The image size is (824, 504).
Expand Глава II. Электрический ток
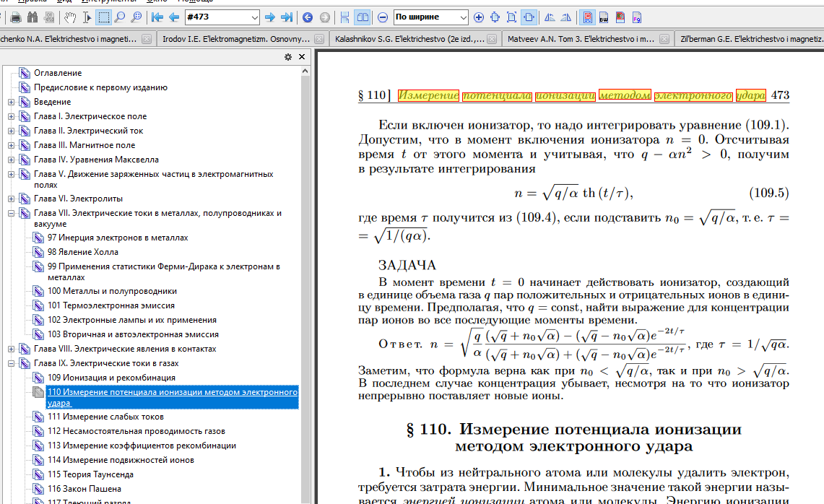point(11,131)
